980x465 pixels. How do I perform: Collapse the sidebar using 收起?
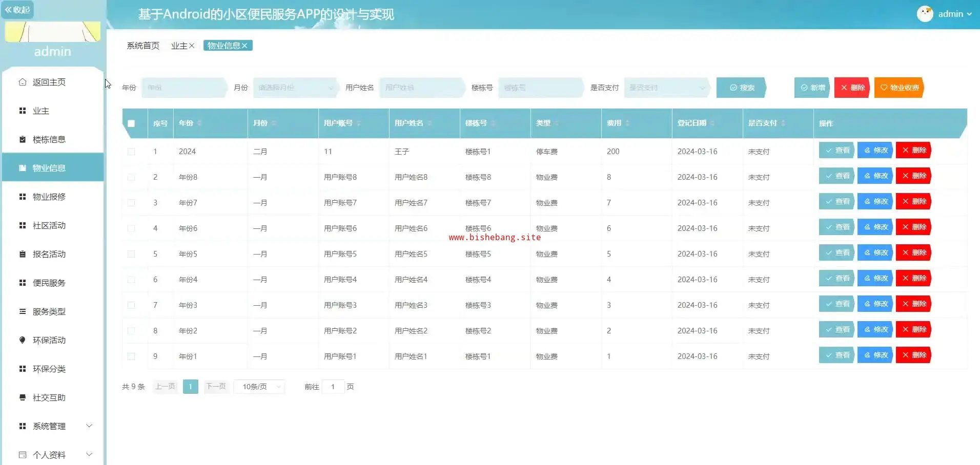(x=17, y=10)
